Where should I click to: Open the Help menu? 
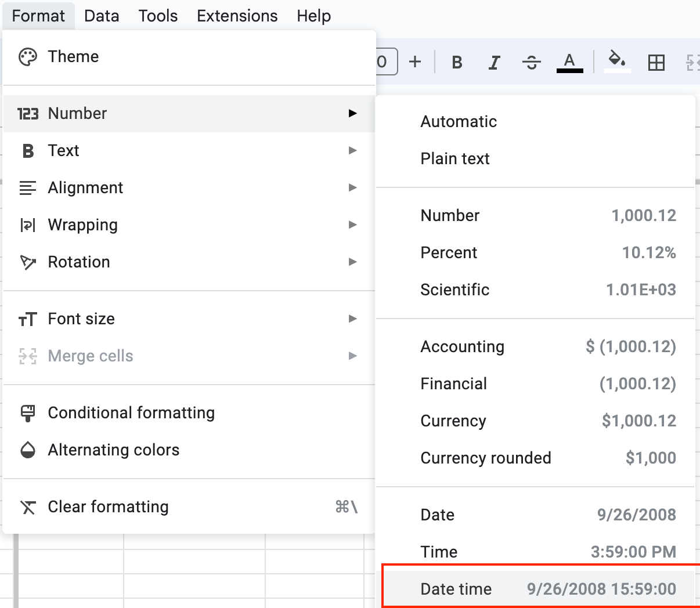pos(313,16)
